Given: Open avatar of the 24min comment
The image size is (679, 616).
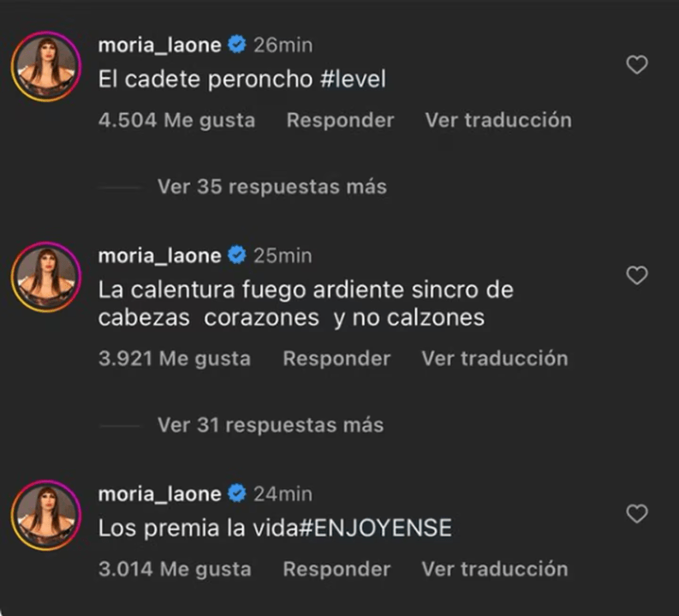Looking at the screenshot, I should tap(46, 515).
